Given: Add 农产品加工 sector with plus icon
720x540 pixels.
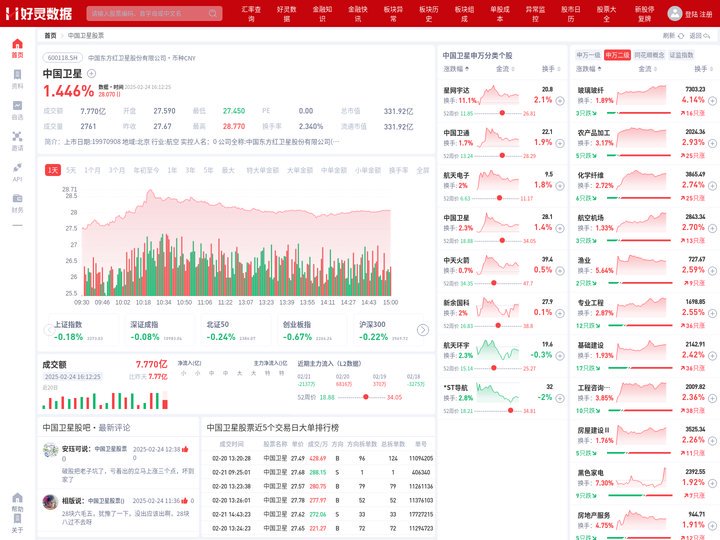Looking at the screenshot, I should (712, 143).
